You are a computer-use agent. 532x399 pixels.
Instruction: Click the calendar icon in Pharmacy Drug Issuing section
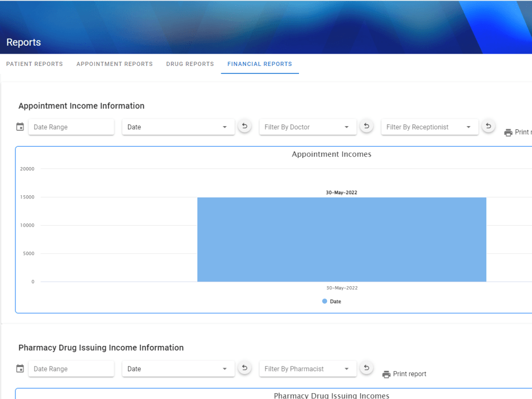tap(20, 369)
